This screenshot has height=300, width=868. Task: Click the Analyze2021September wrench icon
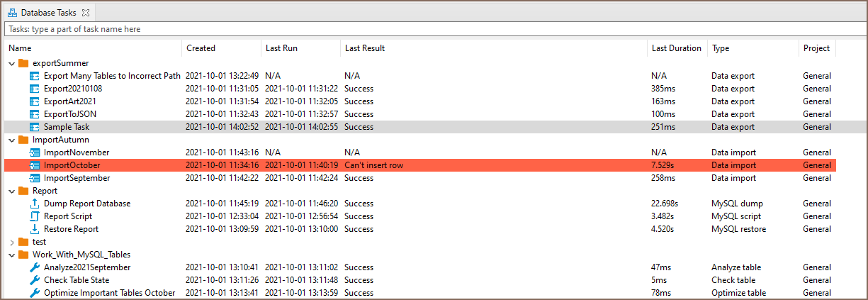coord(35,267)
